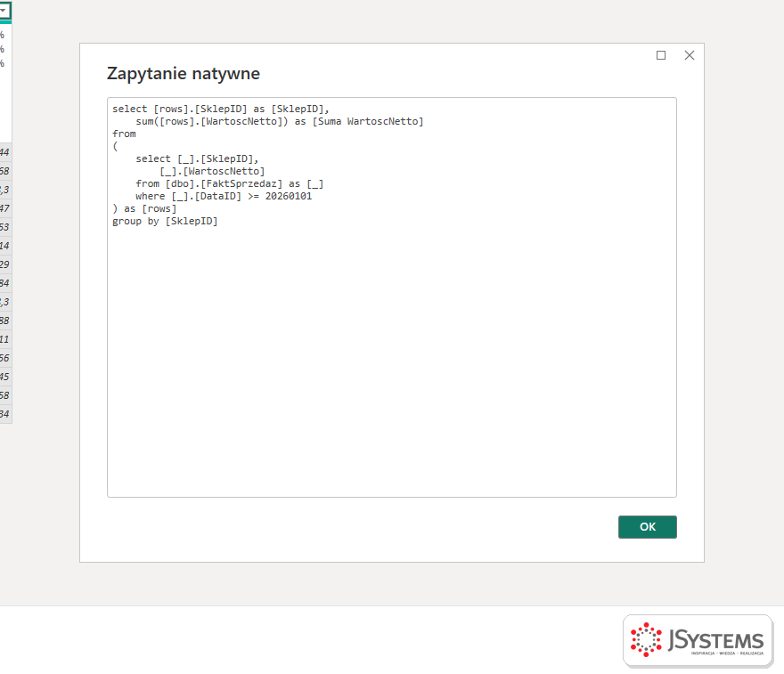Click the 'group by [SklepID]' line
This screenshot has width=784, height=674.
pyautogui.click(x=165, y=221)
